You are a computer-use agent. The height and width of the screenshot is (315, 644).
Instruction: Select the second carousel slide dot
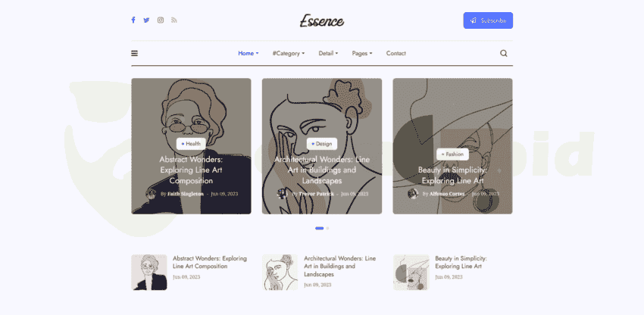[327, 229]
